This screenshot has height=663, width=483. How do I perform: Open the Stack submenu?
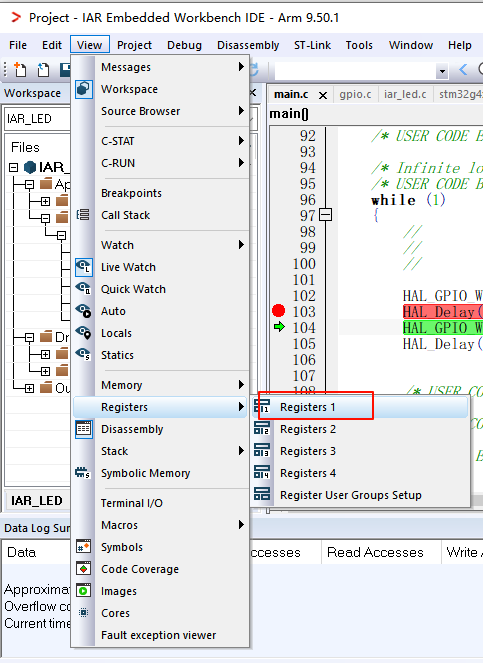point(161,451)
